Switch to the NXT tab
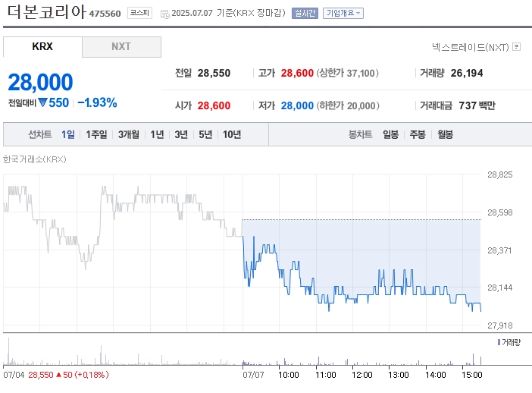The width and height of the screenshot is (532, 393). click(x=121, y=46)
